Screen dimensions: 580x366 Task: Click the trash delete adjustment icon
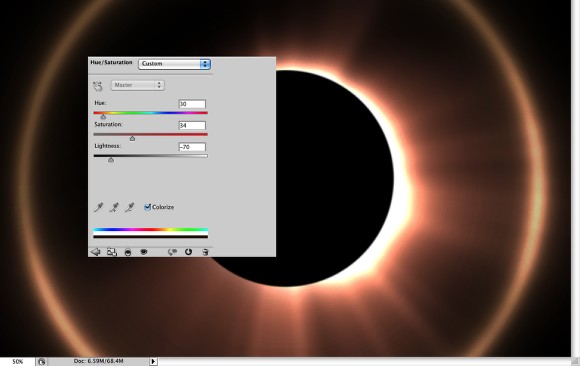(x=205, y=252)
